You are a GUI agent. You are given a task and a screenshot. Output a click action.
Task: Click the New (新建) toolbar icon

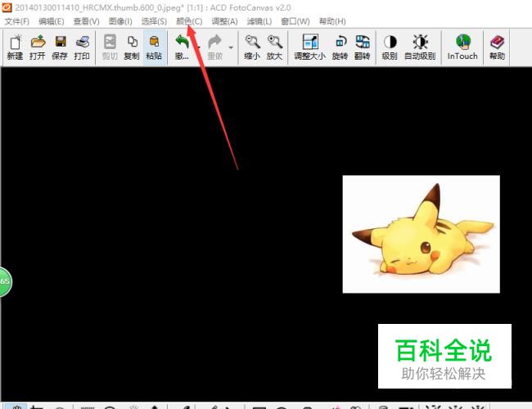15,47
